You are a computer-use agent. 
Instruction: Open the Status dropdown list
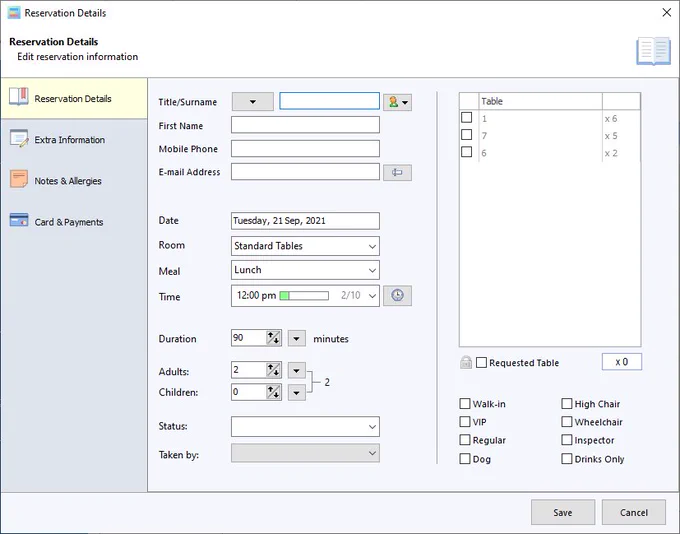(305, 426)
